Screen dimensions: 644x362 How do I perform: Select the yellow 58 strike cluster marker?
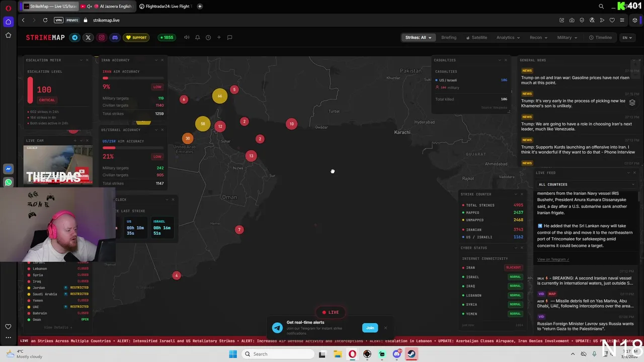[203, 124]
